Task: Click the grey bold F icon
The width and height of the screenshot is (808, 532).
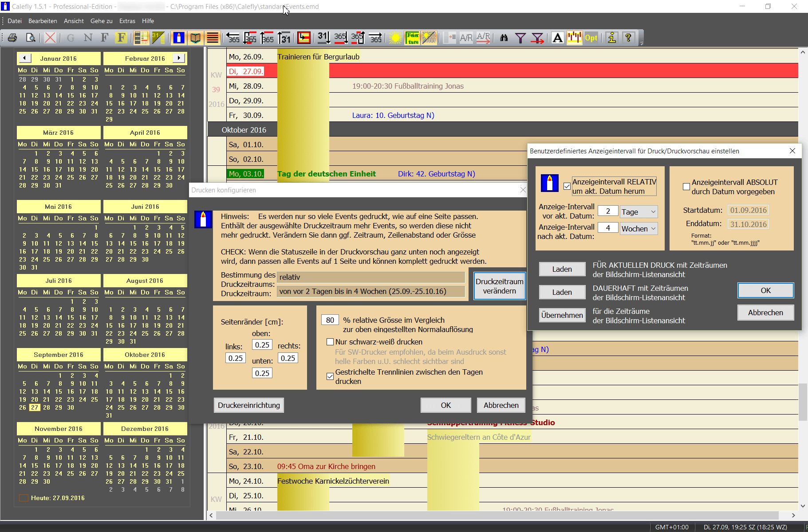Action: coord(105,38)
